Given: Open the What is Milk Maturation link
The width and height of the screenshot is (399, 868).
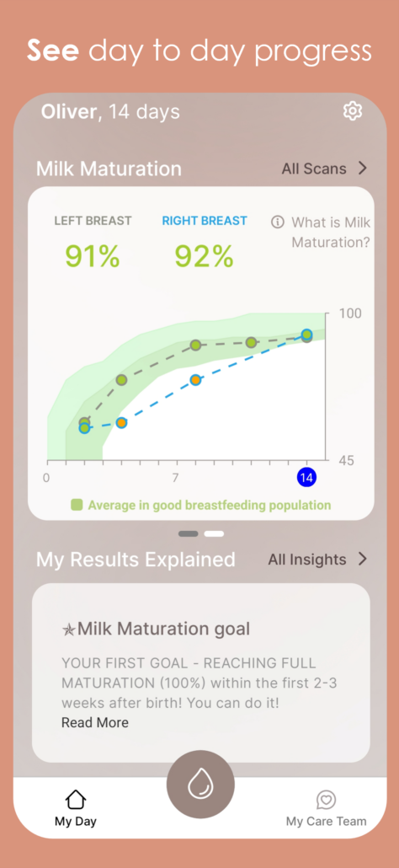Looking at the screenshot, I should (331, 233).
